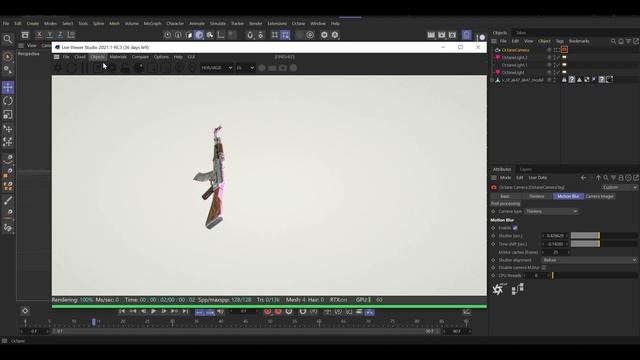Go back in attribute history arrow
The image size is (640, 360).
click(x=583, y=178)
